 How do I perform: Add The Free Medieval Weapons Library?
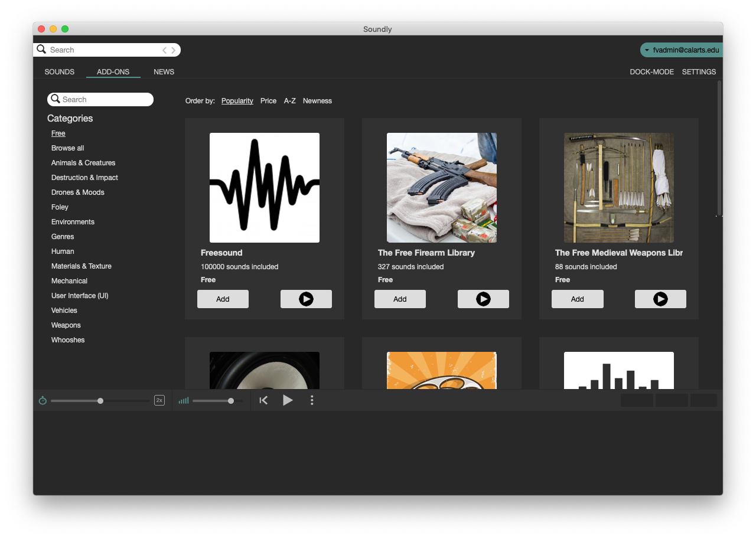(578, 299)
